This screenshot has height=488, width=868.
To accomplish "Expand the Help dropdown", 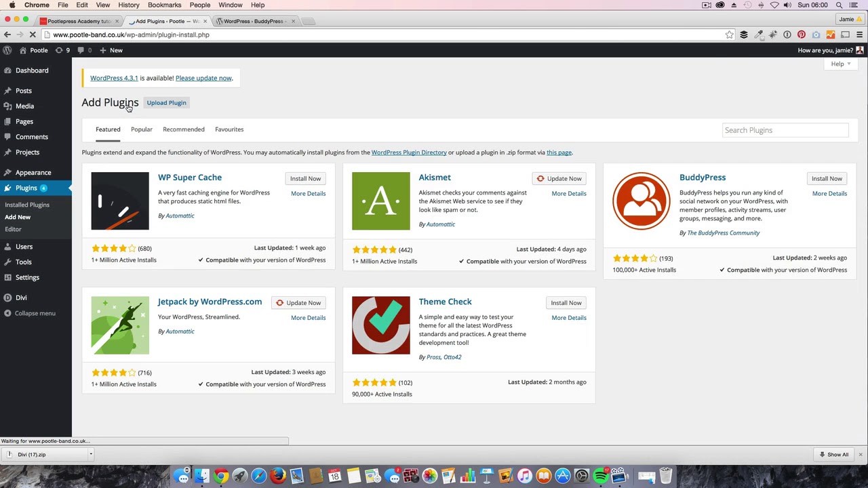I will pos(841,64).
